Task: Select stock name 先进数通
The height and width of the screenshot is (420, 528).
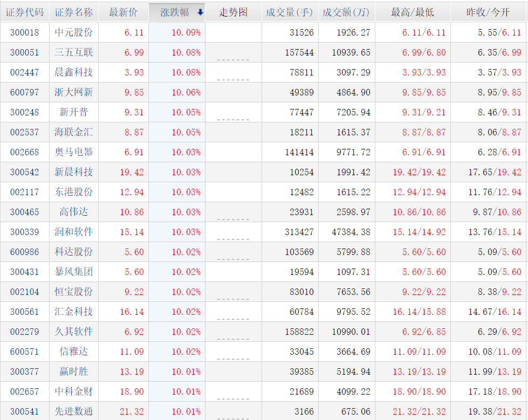Action: tap(74, 411)
